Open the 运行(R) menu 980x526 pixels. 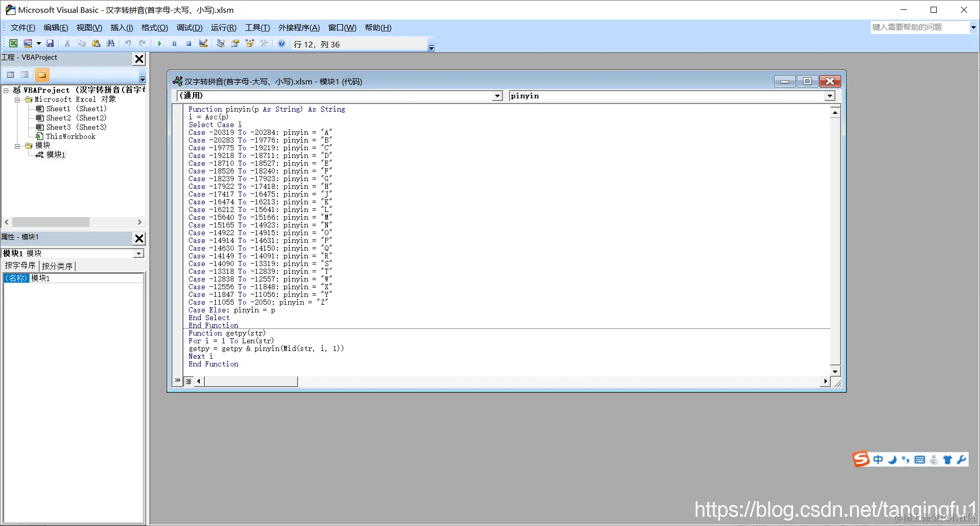[x=223, y=28]
